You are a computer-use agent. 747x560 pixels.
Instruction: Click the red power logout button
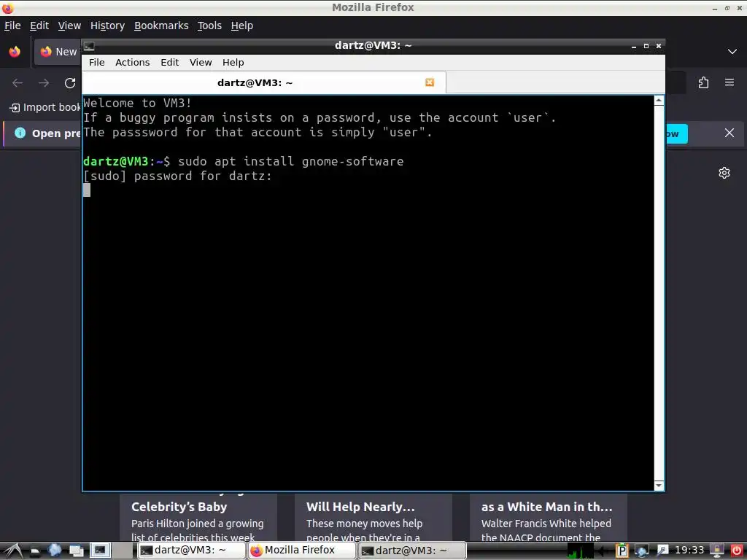737,551
